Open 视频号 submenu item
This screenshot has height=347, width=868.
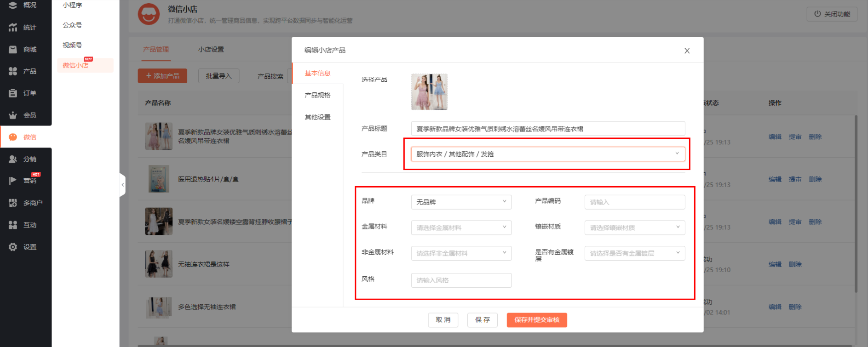pyautogui.click(x=73, y=45)
